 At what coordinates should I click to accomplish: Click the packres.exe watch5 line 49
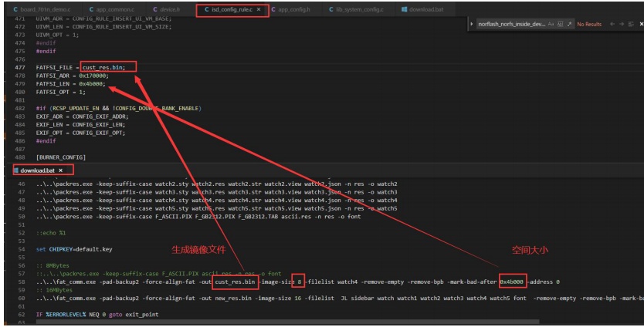click(x=216, y=208)
